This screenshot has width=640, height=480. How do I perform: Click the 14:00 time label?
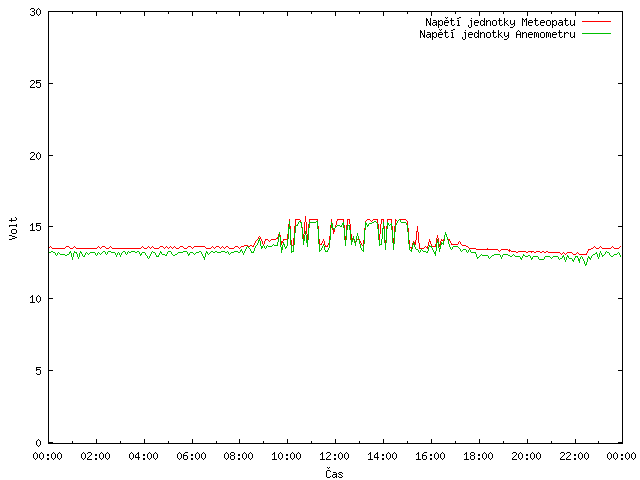(x=382, y=456)
